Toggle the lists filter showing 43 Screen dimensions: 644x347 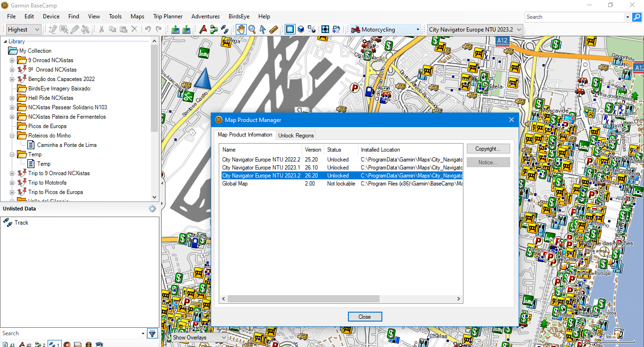[9, 345]
